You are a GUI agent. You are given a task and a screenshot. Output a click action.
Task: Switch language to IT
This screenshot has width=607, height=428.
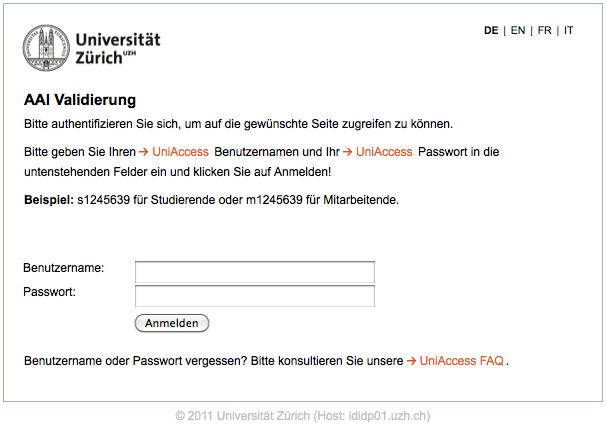point(568,31)
